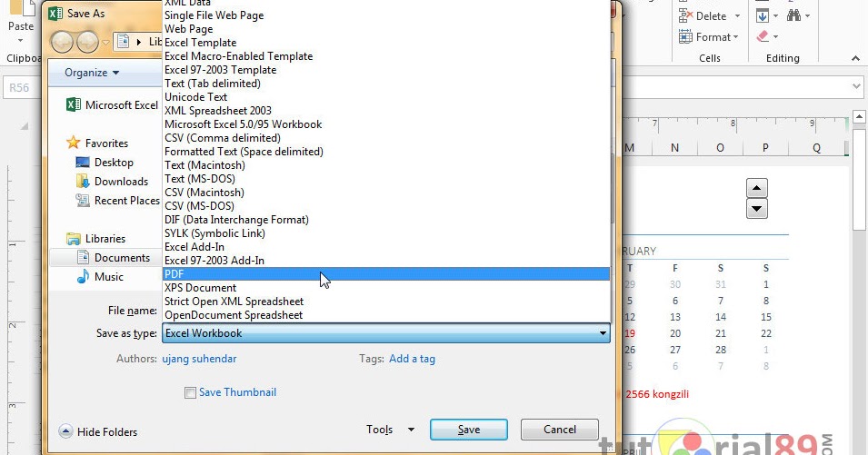The width and height of the screenshot is (868, 455).
Task: Select CSV (MS-DOS) format
Action: [x=386, y=206]
